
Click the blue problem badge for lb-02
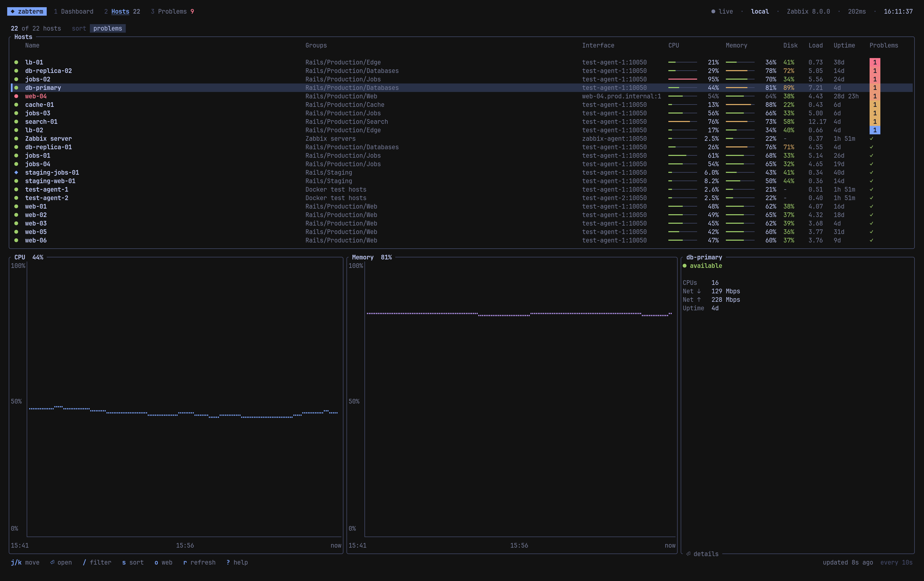tap(874, 130)
